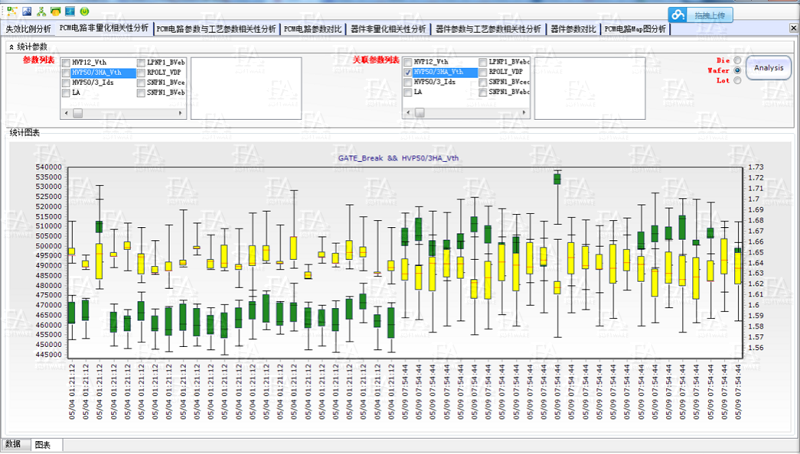Check RPOLY_VDP in the left parameter list

click(141, 73)
